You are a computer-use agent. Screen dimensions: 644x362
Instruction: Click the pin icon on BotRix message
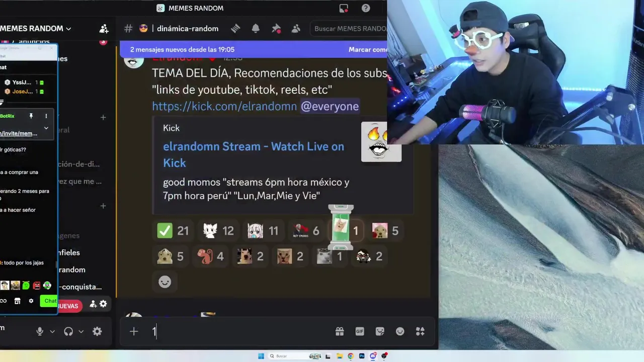(x=31, y=116)
